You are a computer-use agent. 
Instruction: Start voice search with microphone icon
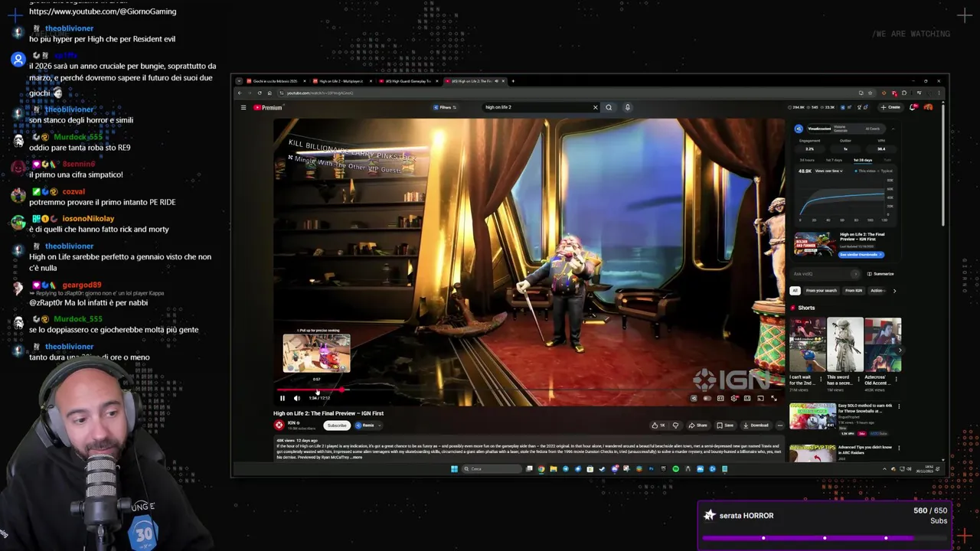coord(627,107)
